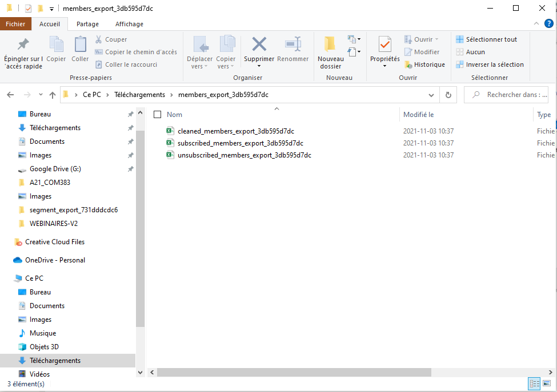Viewport: 557px width, 392px height.
Task: Open the Partage ribbon tab
Action: [87, 24]
